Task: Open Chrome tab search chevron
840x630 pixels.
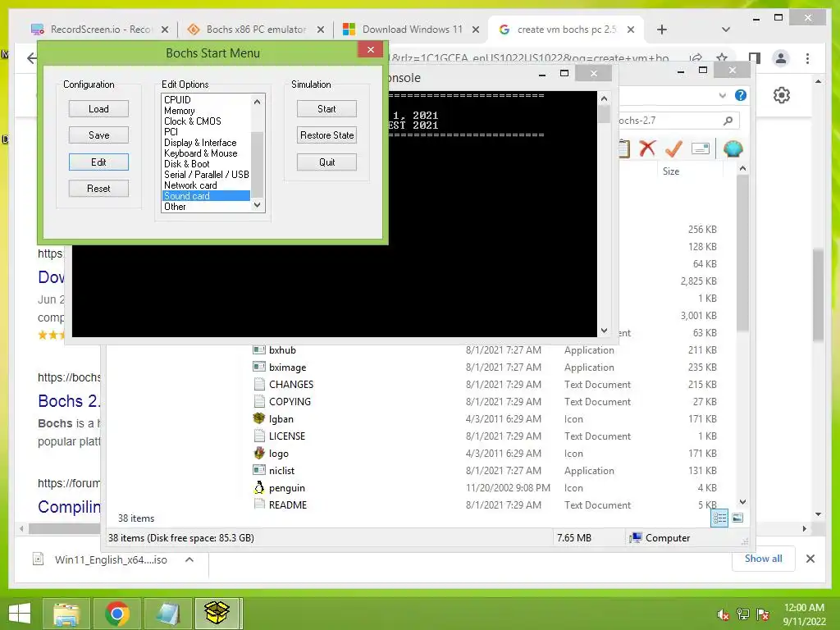Action: pos(726,30)
